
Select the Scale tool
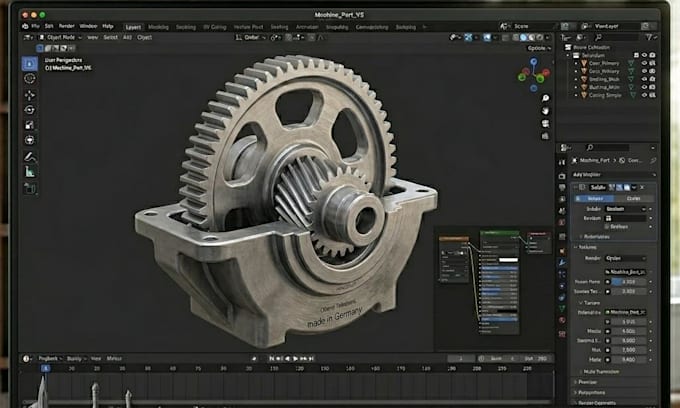point(29,125)
